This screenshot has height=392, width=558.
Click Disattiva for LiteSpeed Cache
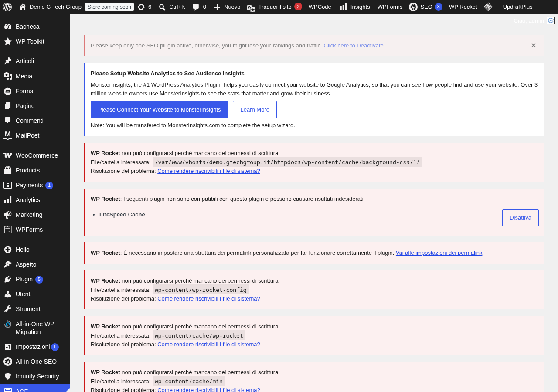521,218
